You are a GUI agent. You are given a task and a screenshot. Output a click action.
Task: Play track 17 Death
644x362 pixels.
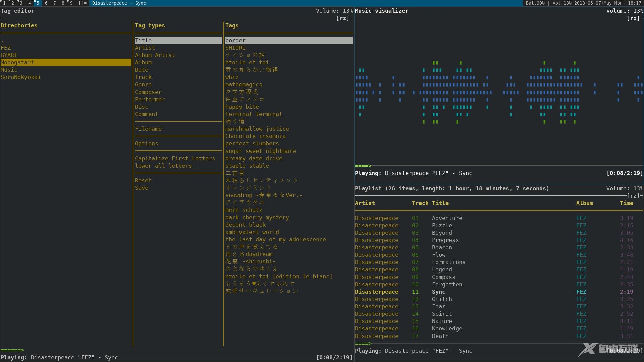(499, 336)
